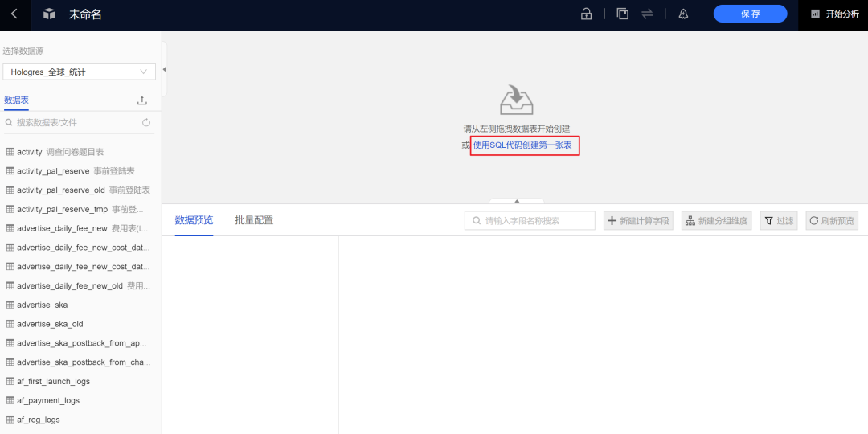868x434 pixels.
Task: Focus the 请输入字段名称搜索 field
Action: coord(530,221)
